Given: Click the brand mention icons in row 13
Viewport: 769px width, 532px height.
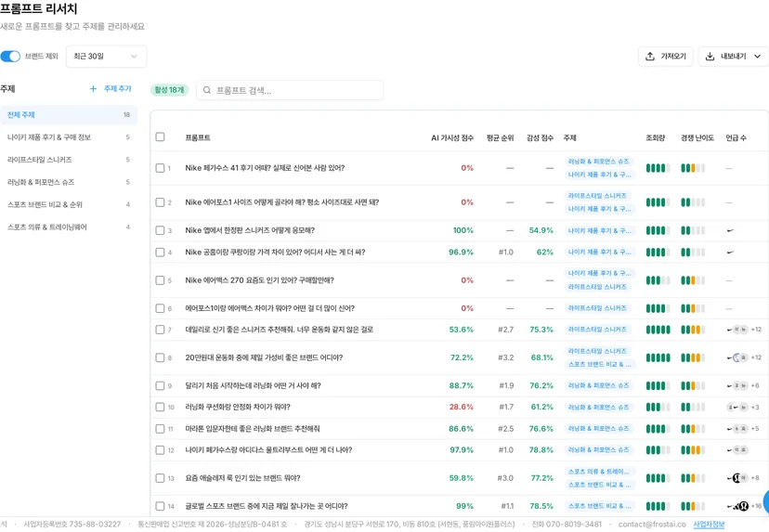Looking at the screenshot, I should click(737, 478).
